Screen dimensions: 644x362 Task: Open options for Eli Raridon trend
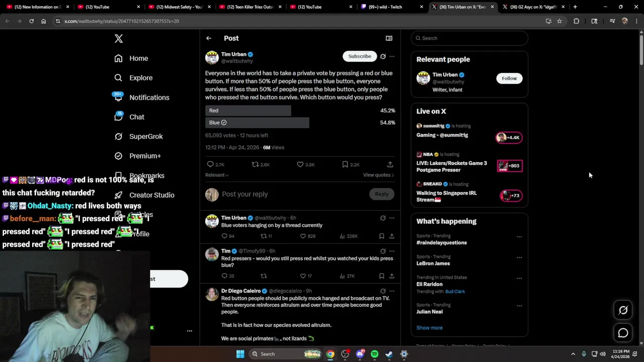(x=519, y=279)
